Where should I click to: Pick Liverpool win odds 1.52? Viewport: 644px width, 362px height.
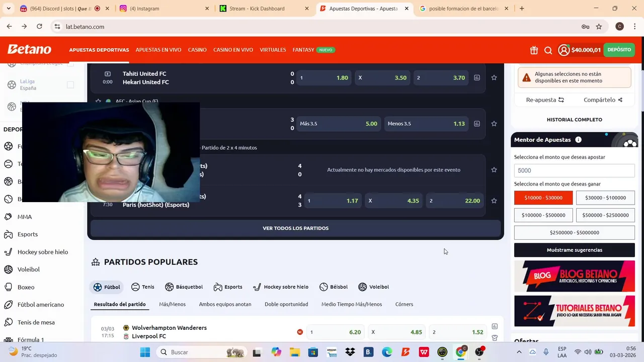458,332
